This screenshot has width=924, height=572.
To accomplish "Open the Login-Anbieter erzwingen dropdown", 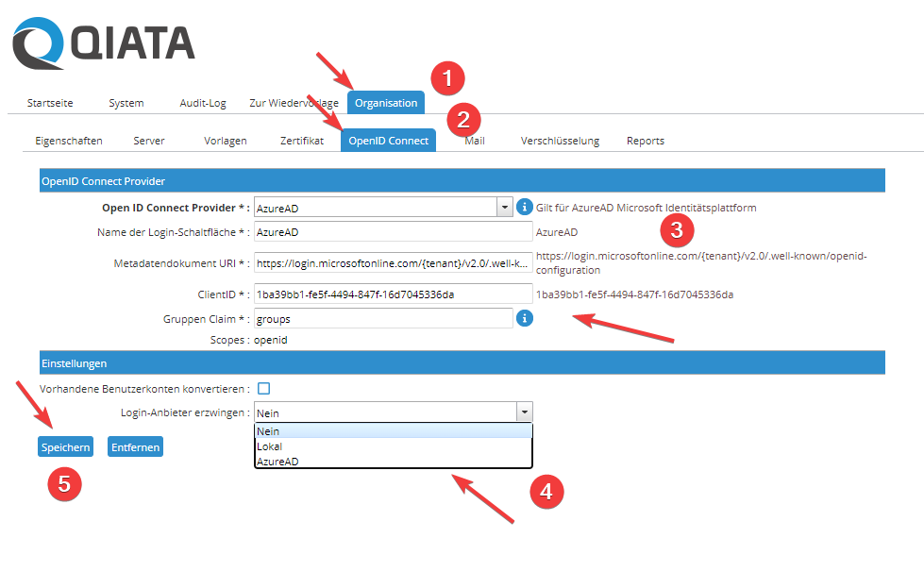I will (525, 412).
